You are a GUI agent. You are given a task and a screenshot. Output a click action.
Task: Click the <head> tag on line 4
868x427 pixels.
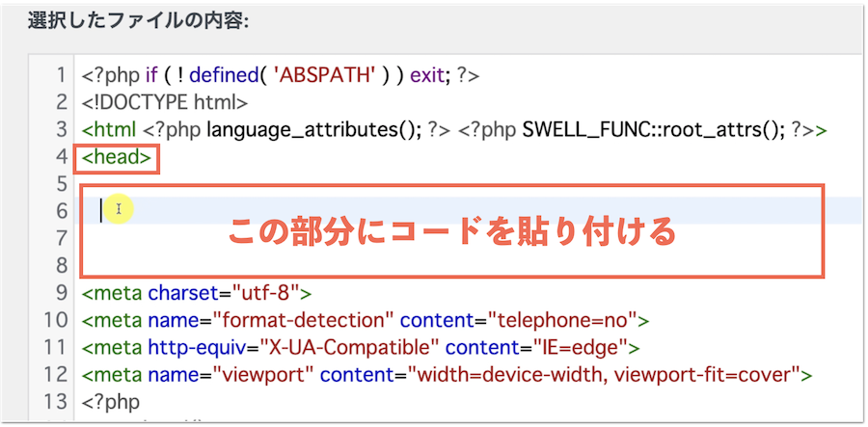click(x=117, y=156)
